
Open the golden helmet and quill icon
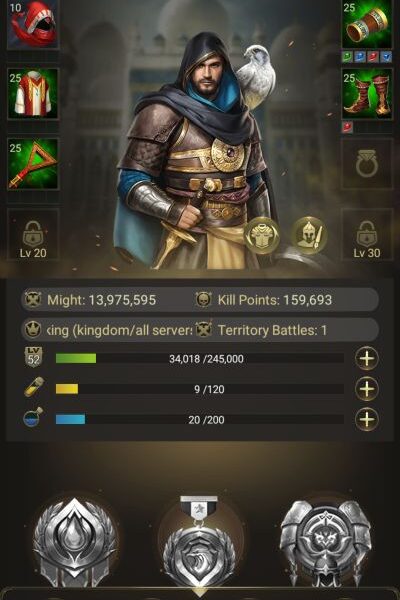pos(309,235)
